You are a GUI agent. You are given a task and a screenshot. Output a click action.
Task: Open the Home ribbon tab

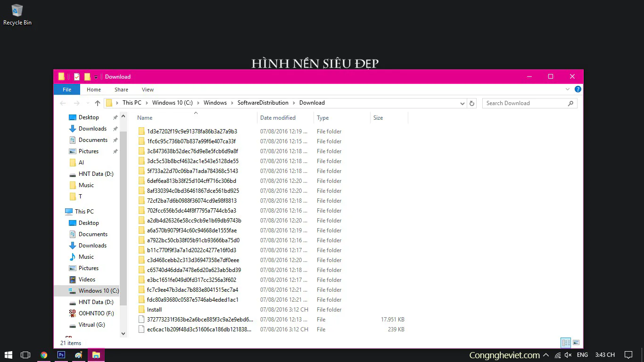pos(94,90)
